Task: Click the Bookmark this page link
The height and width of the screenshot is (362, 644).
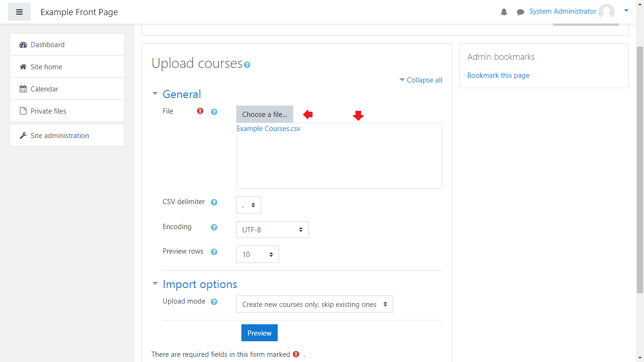Action: pyautogui.click(x=498, y=75)
